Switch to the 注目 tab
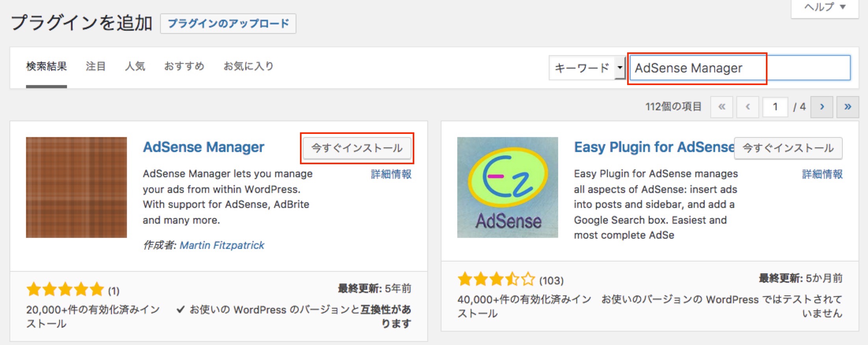This screenshot has width=868, height=345. [96, 66]
